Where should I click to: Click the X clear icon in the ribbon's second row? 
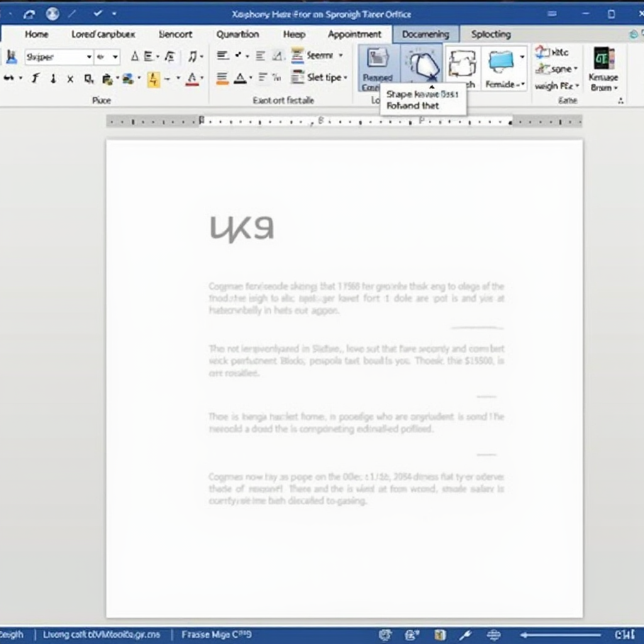click(70, 79)
